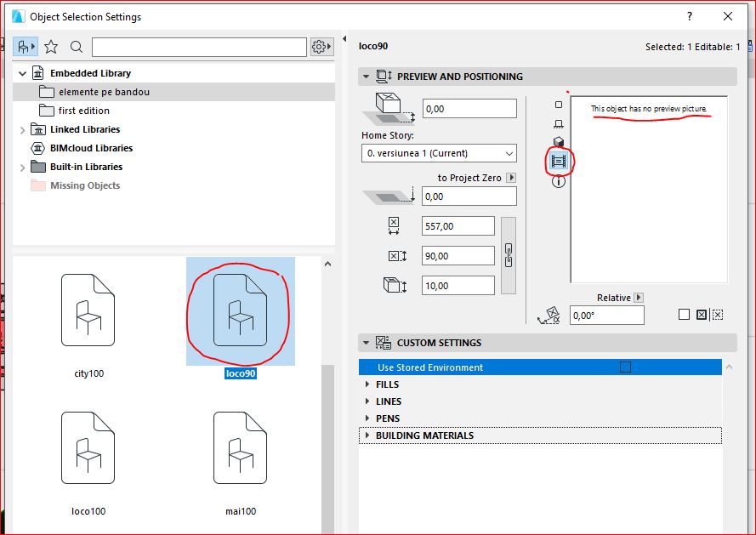Click the rotation angle input field
Screen dimensions: 756x535
pos(607,316)
